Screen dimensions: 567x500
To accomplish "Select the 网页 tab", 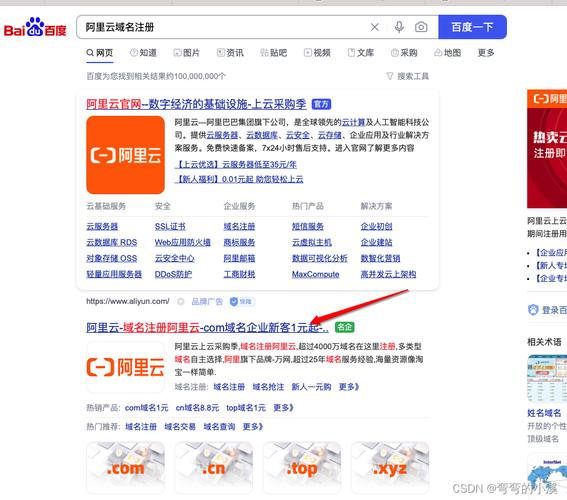I will [x=100, y=53].
